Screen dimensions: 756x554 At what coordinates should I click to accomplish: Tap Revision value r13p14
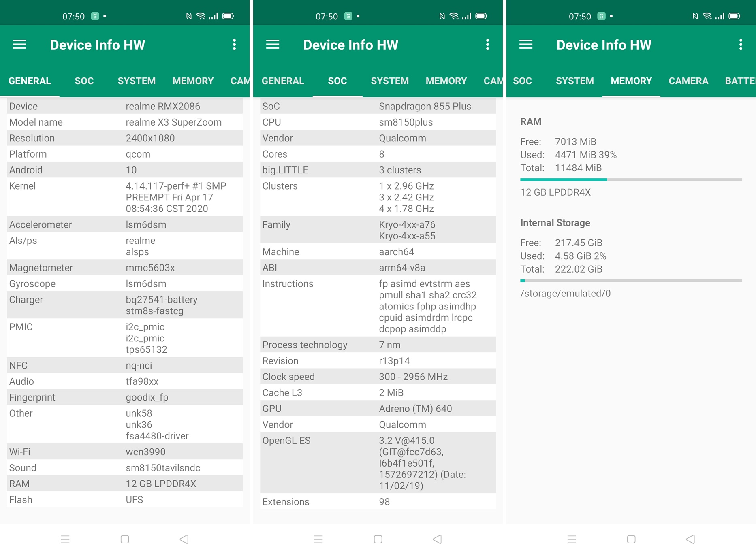394,361
